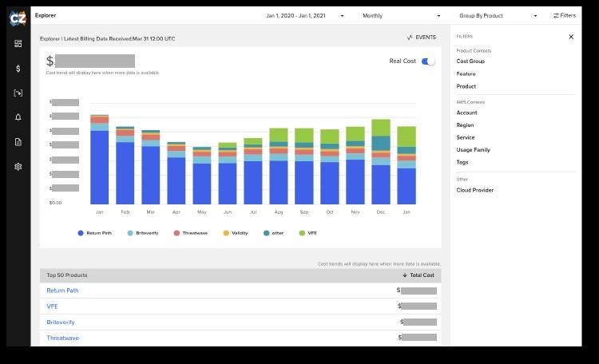Toggle VFE series in chart legend
The image size is (599, 364).
coord(308,233)
